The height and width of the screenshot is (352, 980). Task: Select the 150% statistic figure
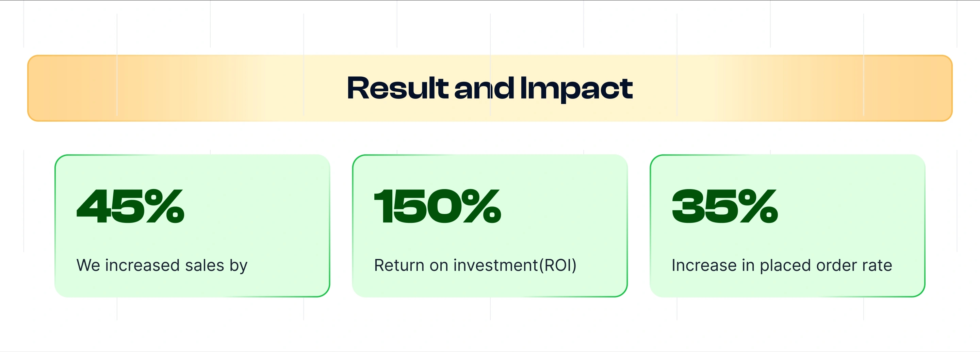click(x=438, y=206)
